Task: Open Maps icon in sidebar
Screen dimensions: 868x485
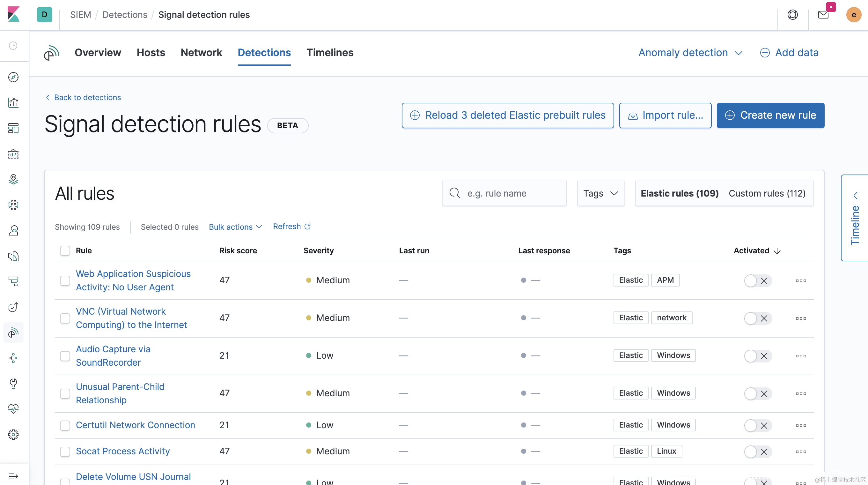Action: (x=13, y=179)
